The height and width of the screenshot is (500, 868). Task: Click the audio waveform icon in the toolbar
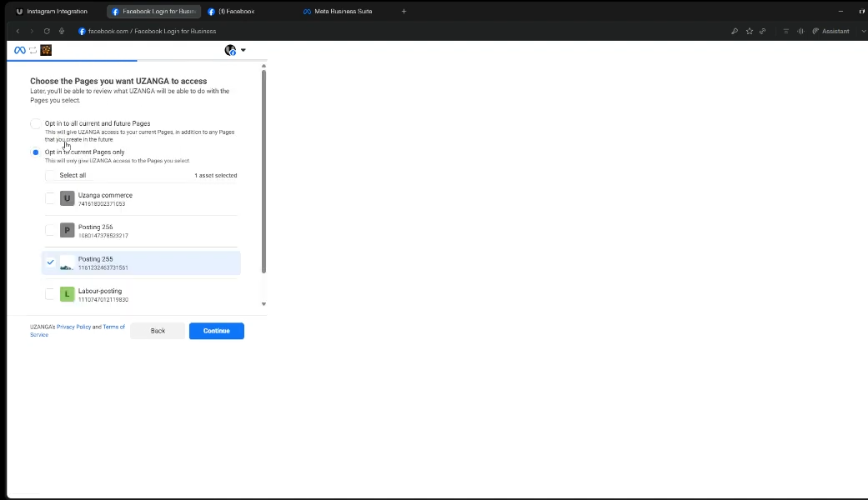(x=800, y=32)
